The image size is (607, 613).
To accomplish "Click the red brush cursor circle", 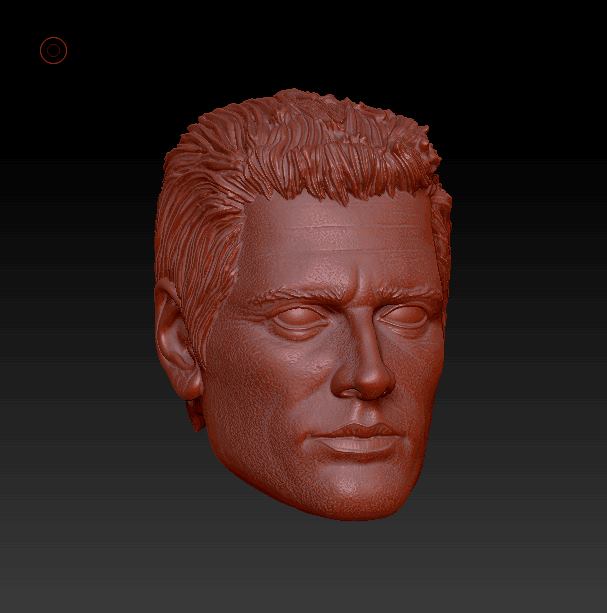I will pyautogui.click(x=53, y=50).
